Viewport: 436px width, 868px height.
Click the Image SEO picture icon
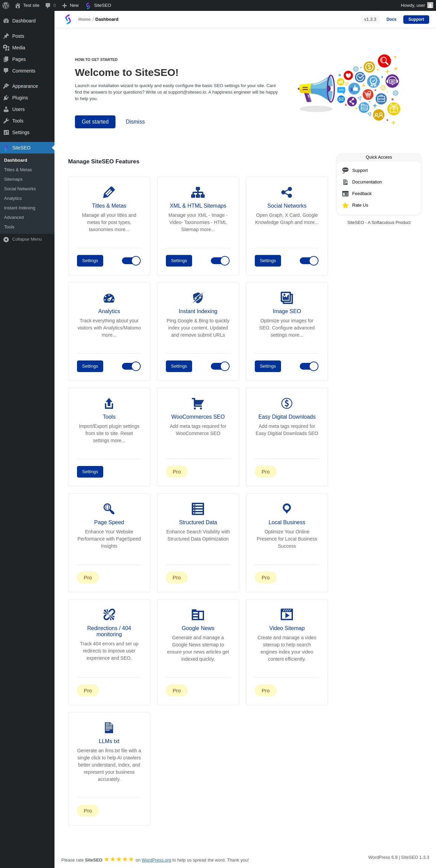(287, 298)
